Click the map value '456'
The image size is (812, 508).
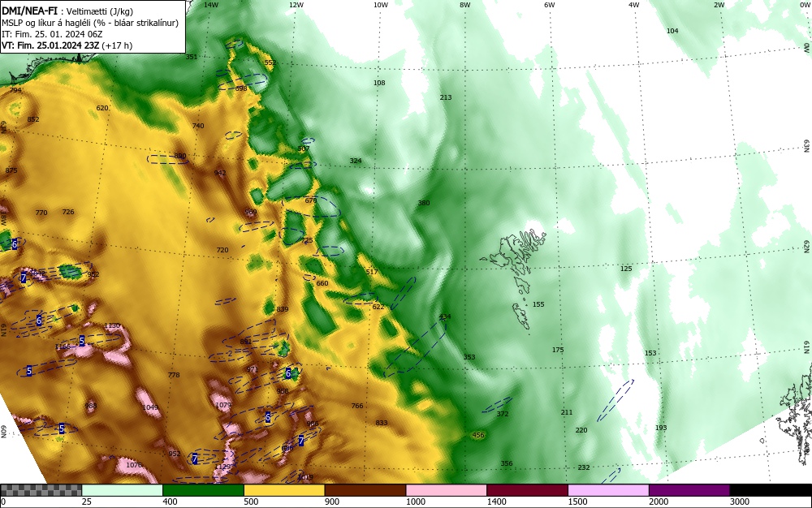click(478, 435)
